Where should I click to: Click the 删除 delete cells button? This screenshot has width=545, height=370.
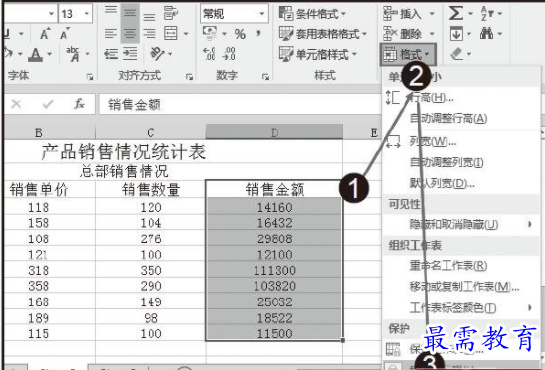[x=402, y=34]
